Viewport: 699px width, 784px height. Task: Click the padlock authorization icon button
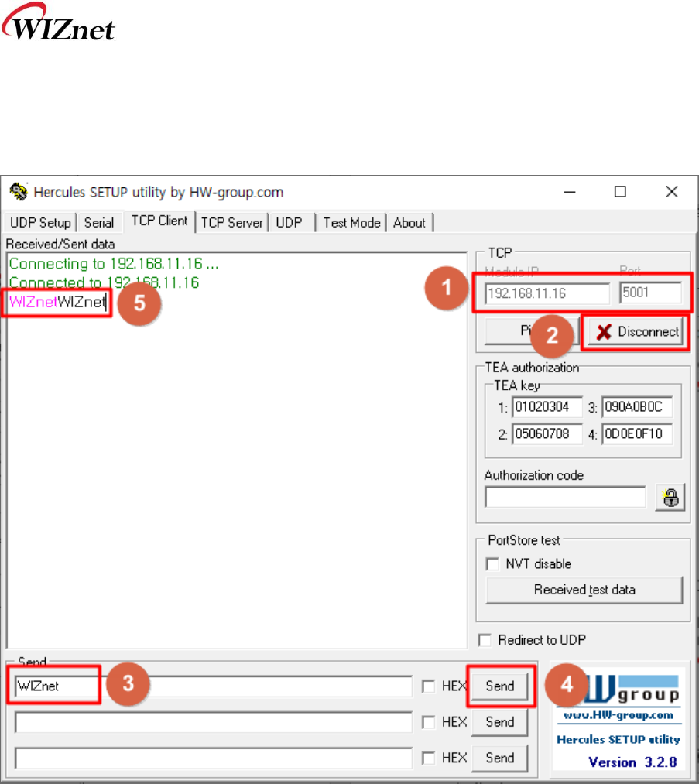(x=670, y=498)
